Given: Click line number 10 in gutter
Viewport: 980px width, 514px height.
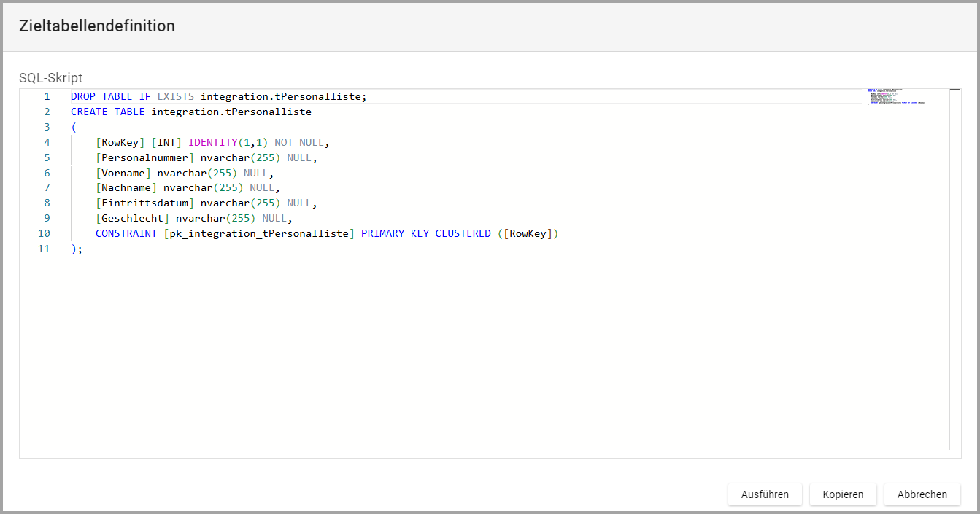Looking at the screenshot, I should point(44,233).
